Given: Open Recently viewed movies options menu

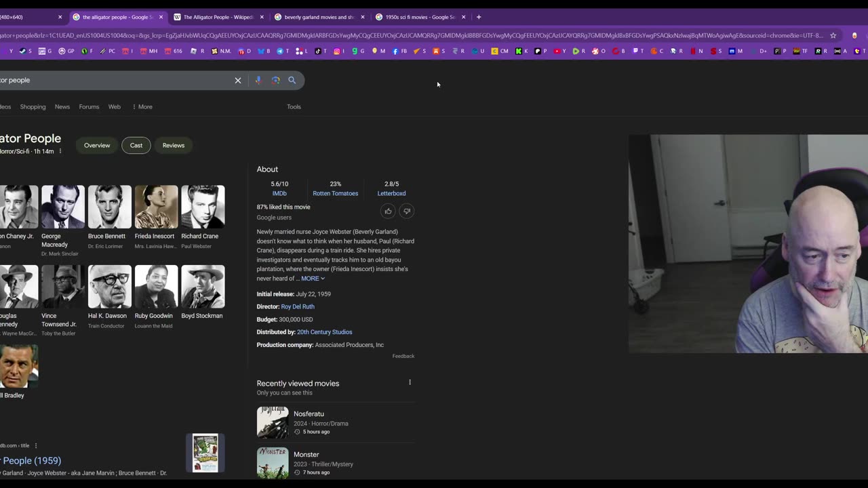Looking at the screenshot, I should pos(410,382).
